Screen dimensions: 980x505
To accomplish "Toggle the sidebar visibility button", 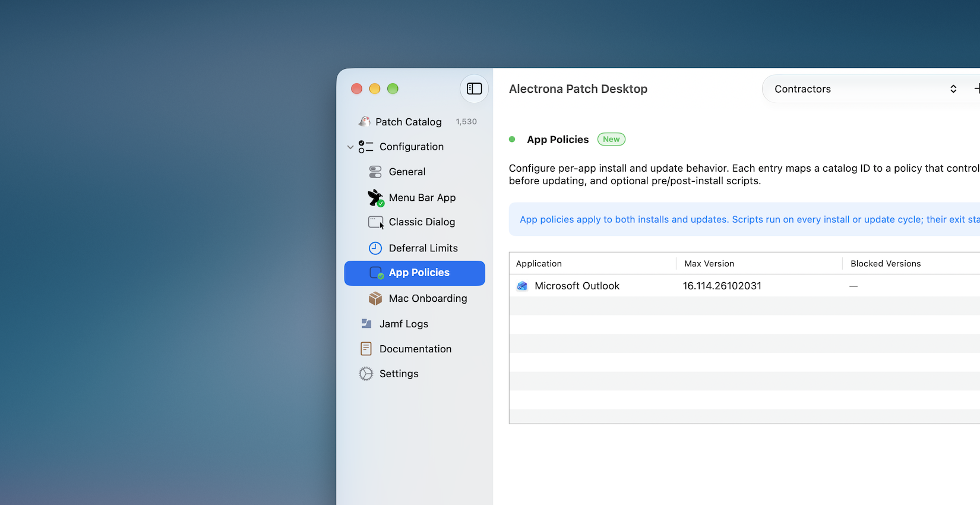I will (x=474, y=89).
